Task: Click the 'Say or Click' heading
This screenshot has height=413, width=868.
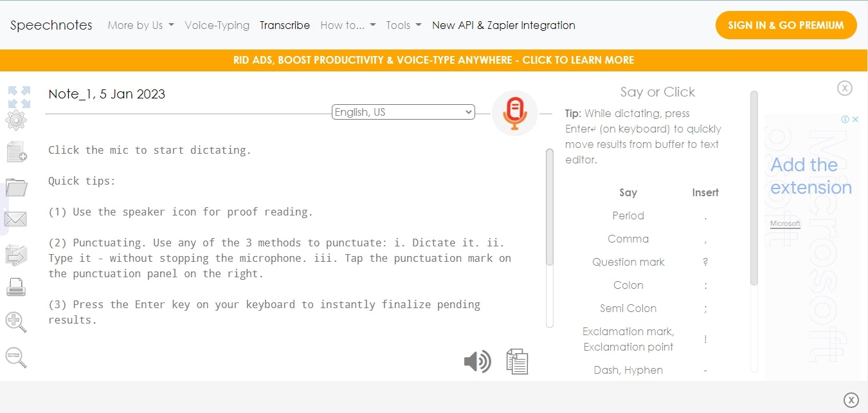Action: 657,92
